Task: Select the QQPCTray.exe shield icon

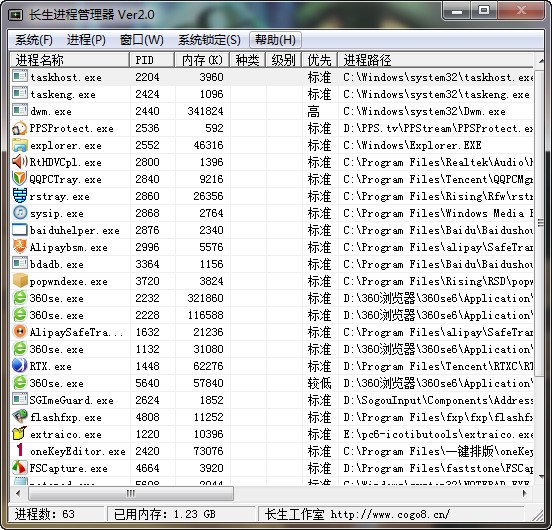Action: tap(19, 179)
